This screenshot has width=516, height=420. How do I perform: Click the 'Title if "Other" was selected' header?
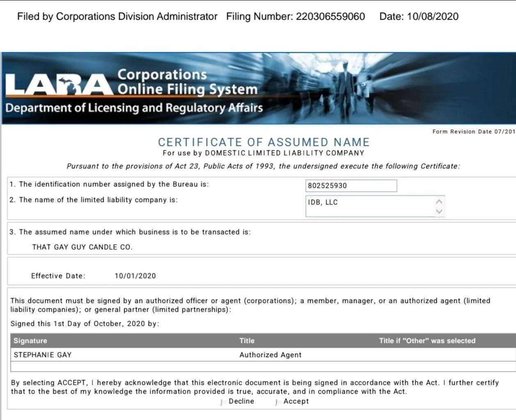pyautogui.click(x=427, y=341)
